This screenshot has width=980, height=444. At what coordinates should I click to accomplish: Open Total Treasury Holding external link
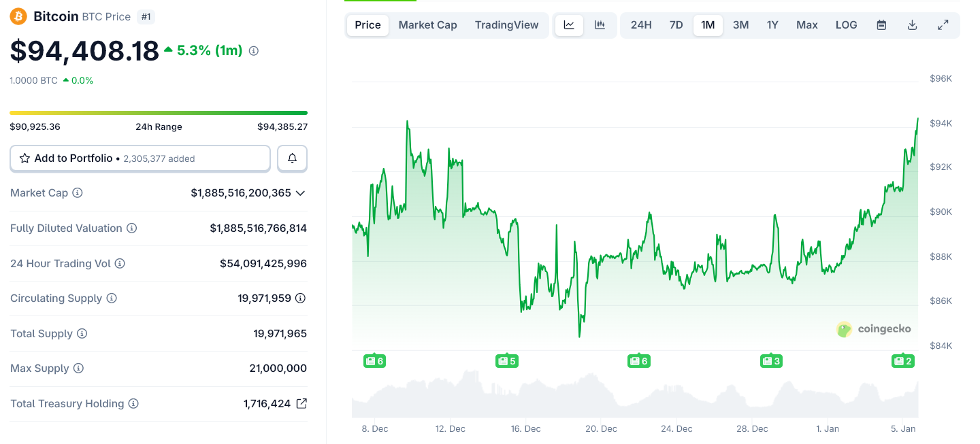(x=300, y=403)
